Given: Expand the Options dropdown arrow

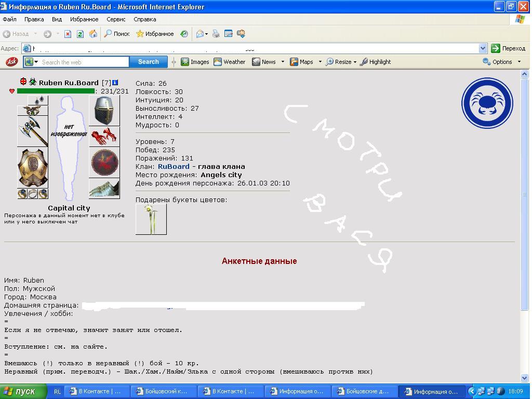Looking at the screenshot, I should [x=519, y=62].
